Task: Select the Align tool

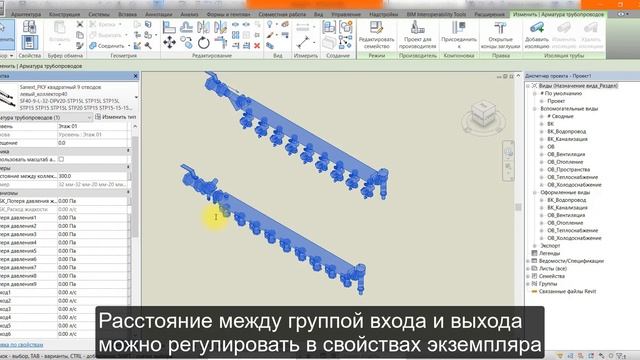Action: (169, 27)
